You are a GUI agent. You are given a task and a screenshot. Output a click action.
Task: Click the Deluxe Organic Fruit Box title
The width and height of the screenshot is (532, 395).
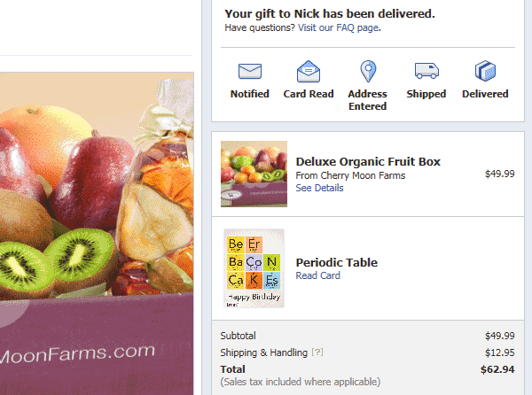368,161
